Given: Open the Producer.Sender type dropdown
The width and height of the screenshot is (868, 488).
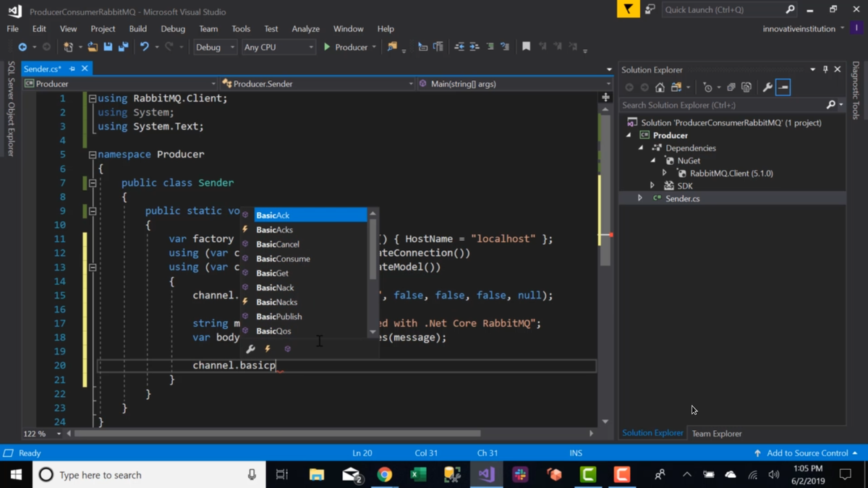Looking at the screenshot, I should (318, 84).
